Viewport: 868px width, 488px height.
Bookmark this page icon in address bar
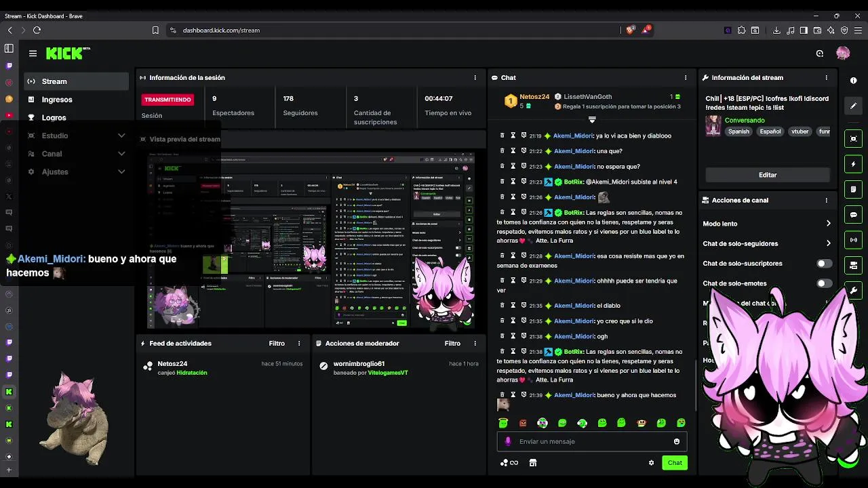[155, 30]
